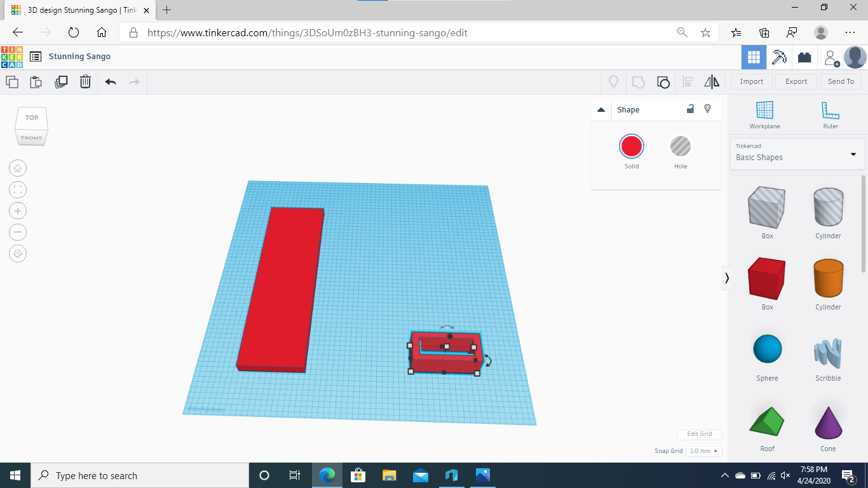868x488 pixels.
Task: Open the Bricks mode
Action: click(x=804, y=57)
